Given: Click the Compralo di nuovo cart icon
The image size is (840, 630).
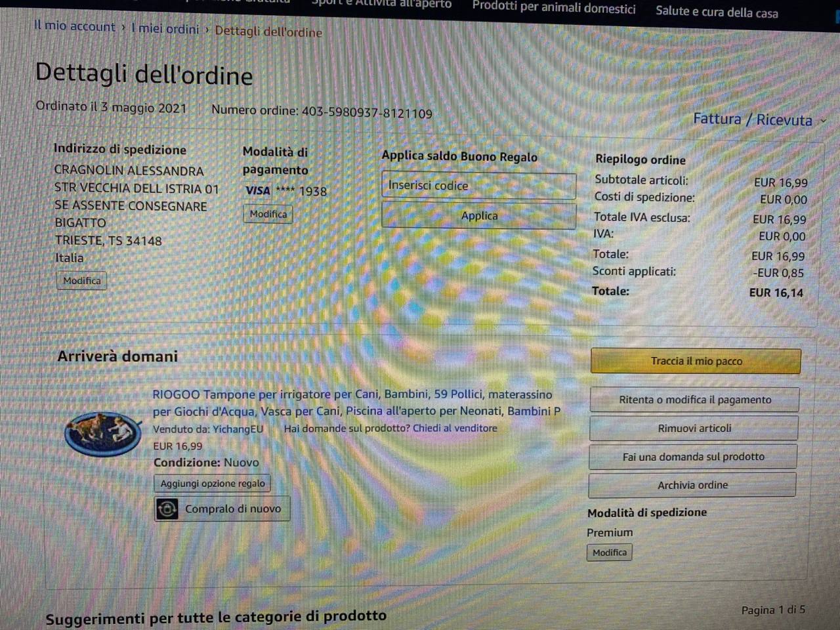Looking at the screenshot, I should 167,509.
